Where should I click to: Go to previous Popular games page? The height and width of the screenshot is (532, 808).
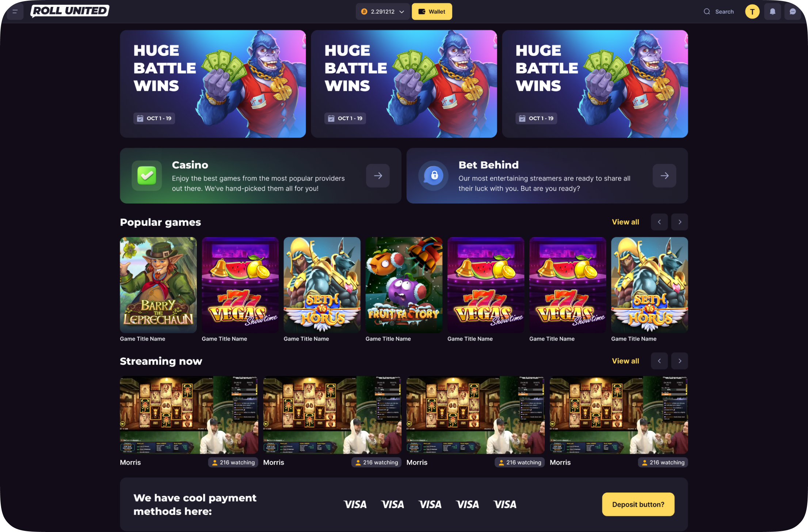(659, 222)
